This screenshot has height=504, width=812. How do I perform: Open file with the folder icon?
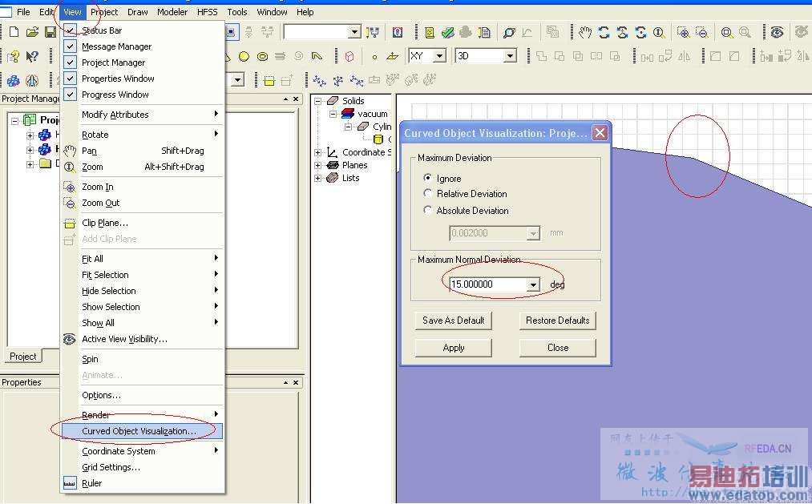tap(32, 32)
